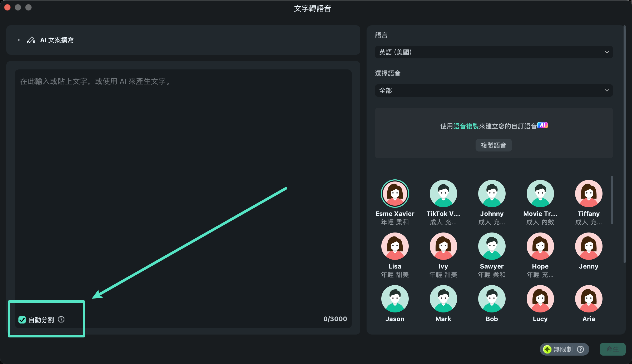Click 自動分割 help icon
Image resolution: width=632 pixels, height=364 pixels.
point(61,319)
